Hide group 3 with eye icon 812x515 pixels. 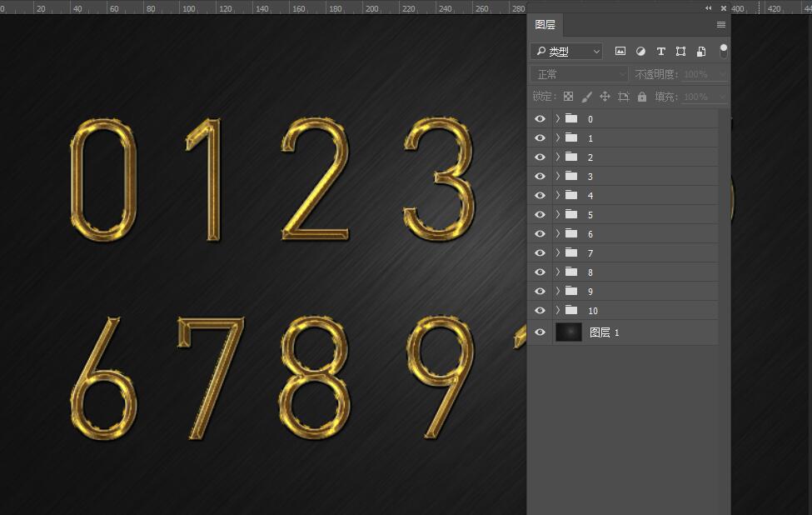click(x=540, y=176)
